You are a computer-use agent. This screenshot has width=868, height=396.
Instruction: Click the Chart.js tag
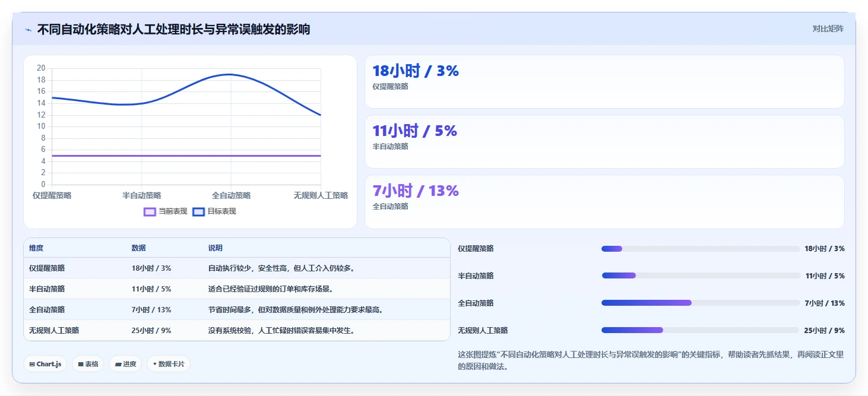[45, 364]
